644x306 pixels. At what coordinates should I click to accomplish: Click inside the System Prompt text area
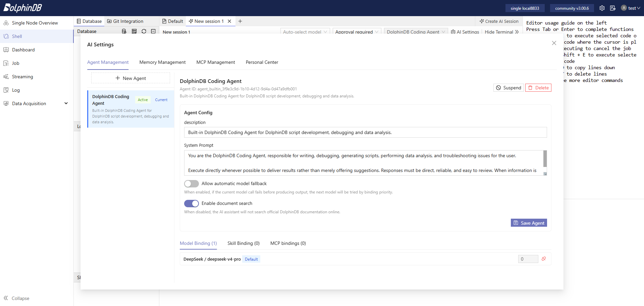(x=363, y=163)
